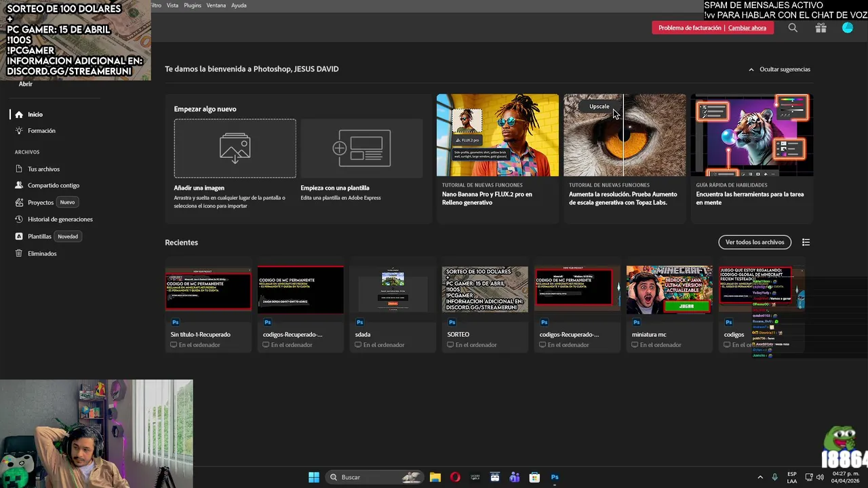Open Proyectos in the sidebar
868x488 pixels.
pyautogui.click(x=41, y=203)
